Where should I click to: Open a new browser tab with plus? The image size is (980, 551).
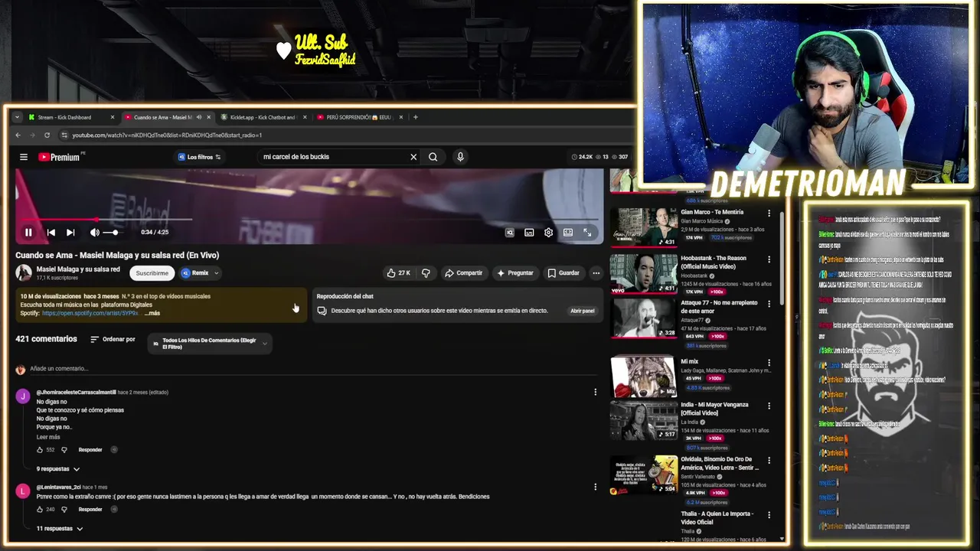416,117
